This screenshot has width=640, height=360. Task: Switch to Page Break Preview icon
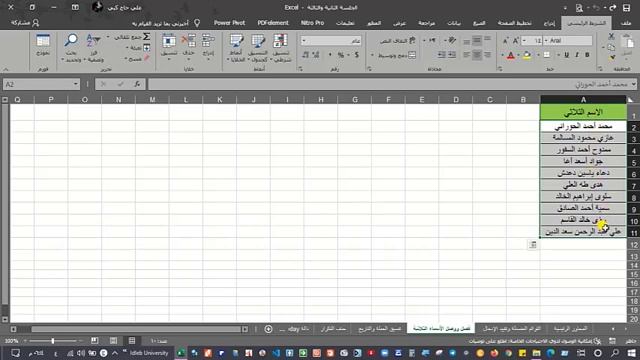tap(95, 340)
